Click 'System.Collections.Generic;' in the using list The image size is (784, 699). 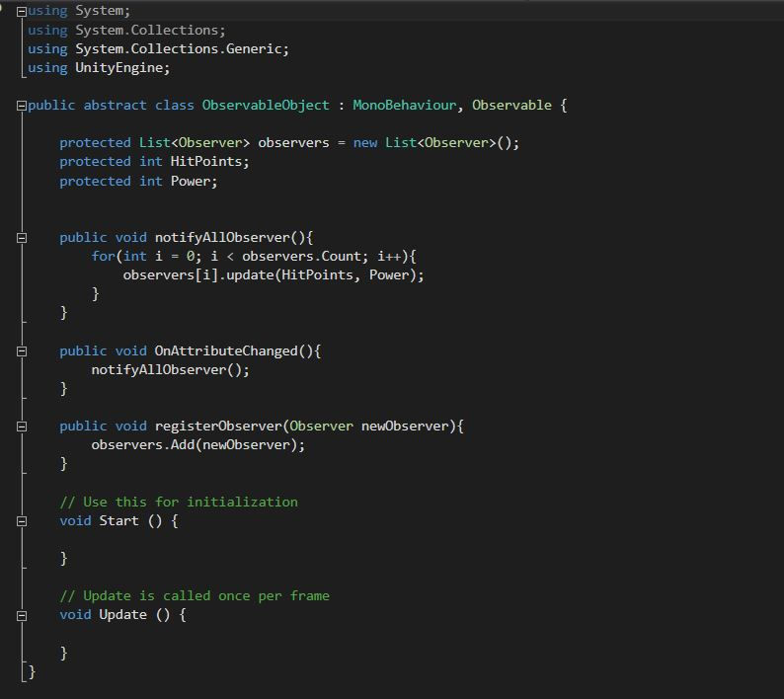click(182, 49)
